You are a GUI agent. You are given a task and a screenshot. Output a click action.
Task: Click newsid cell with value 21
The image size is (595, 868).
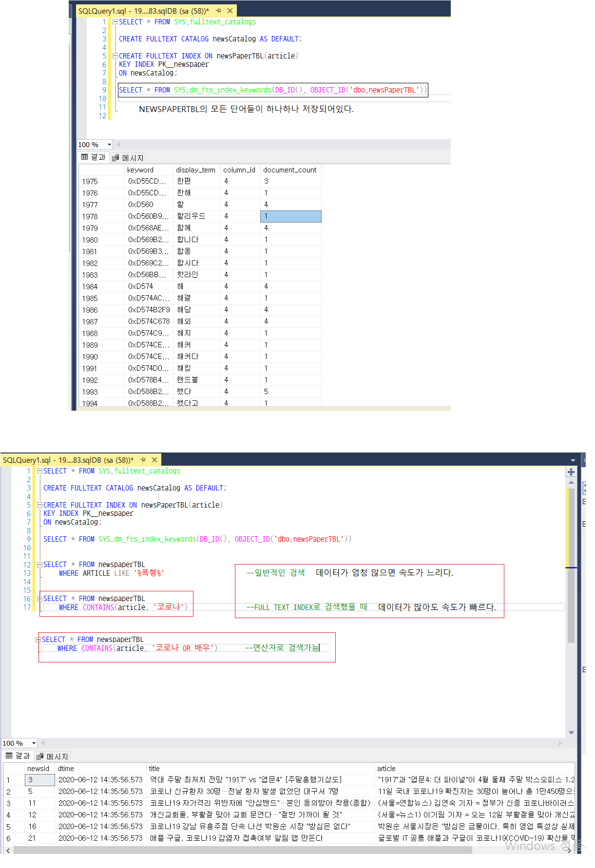[x=39, y=838]
